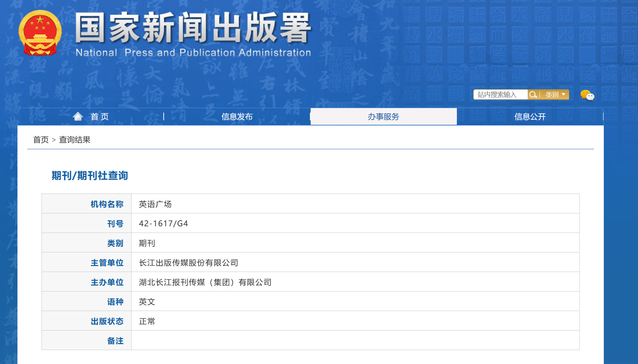
Task: Click the 类别 row label in table
Action: point(116,243)
